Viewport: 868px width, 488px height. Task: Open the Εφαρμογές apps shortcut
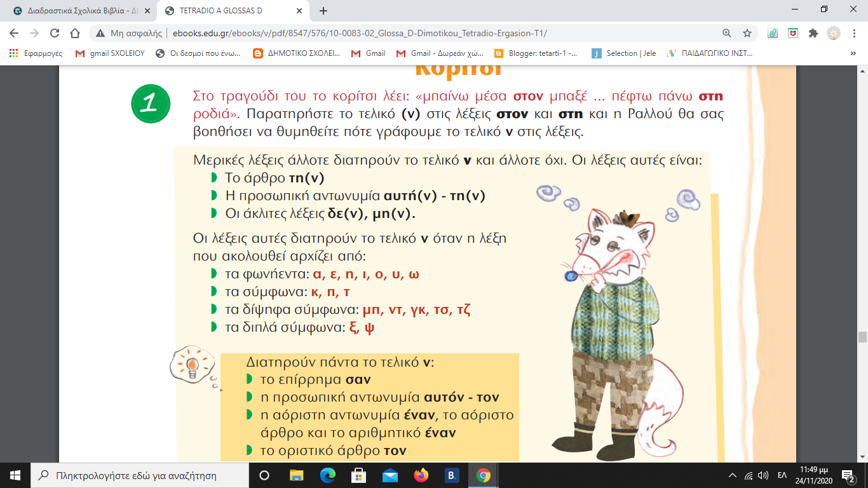36,53
